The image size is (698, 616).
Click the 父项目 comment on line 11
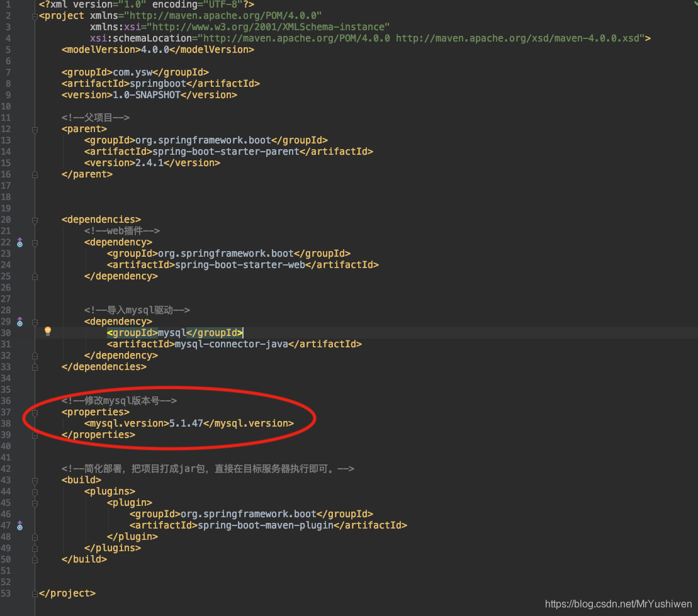point(96,118)
